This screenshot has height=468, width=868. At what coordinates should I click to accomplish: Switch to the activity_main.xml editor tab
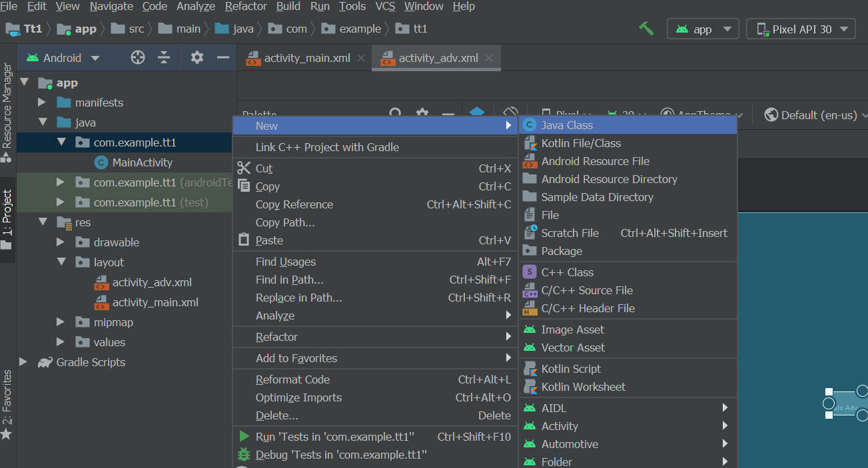(x=306, y=58)
